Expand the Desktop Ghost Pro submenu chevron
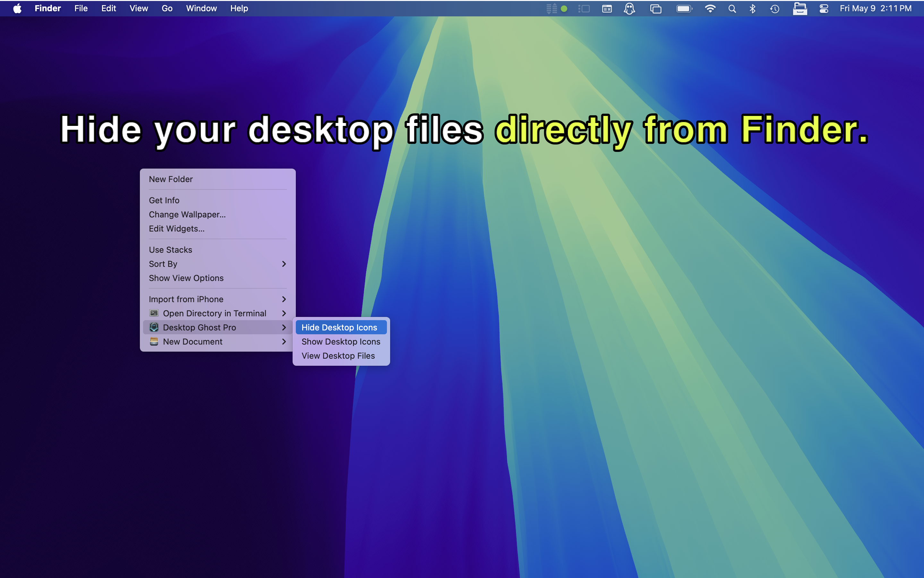924x578 pixels. click(284, 327)
